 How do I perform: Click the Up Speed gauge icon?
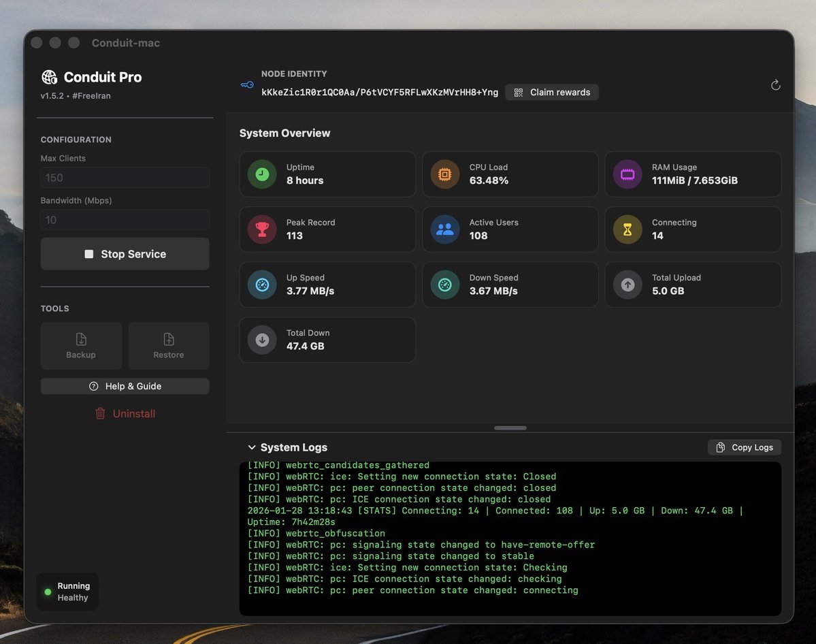[x=262, y=285]
